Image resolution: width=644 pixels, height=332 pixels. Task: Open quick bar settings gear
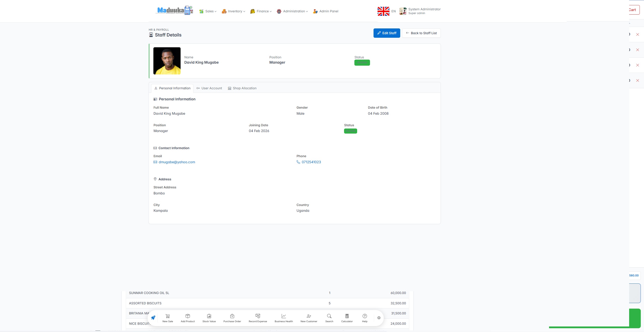(x=379, y=318)
